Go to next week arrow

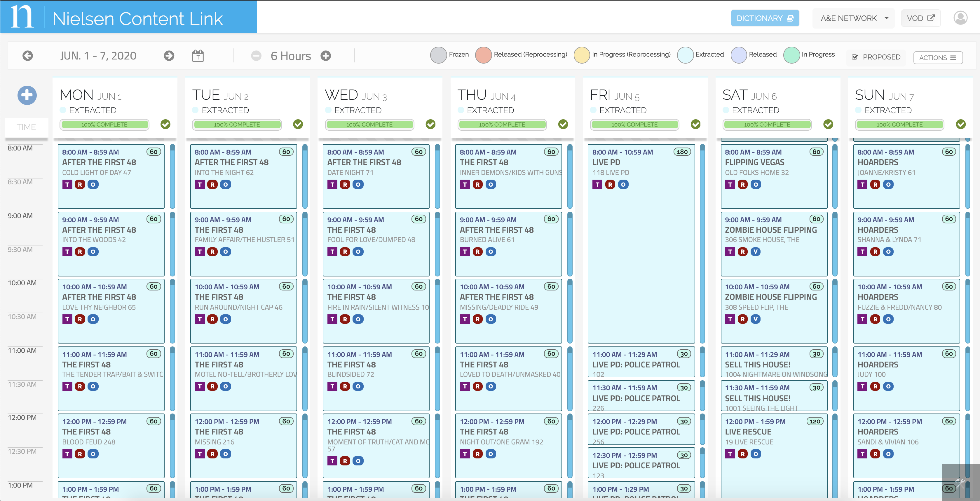pos(169,56)
